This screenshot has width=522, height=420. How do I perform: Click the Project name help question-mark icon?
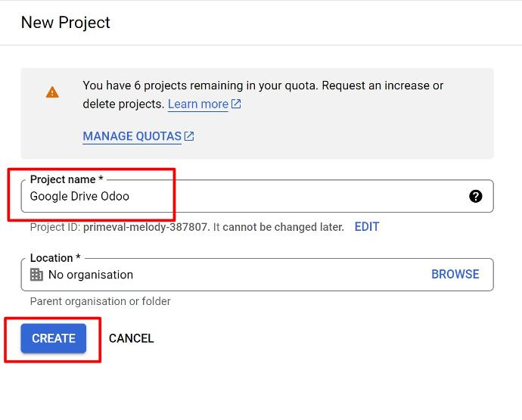475,196
